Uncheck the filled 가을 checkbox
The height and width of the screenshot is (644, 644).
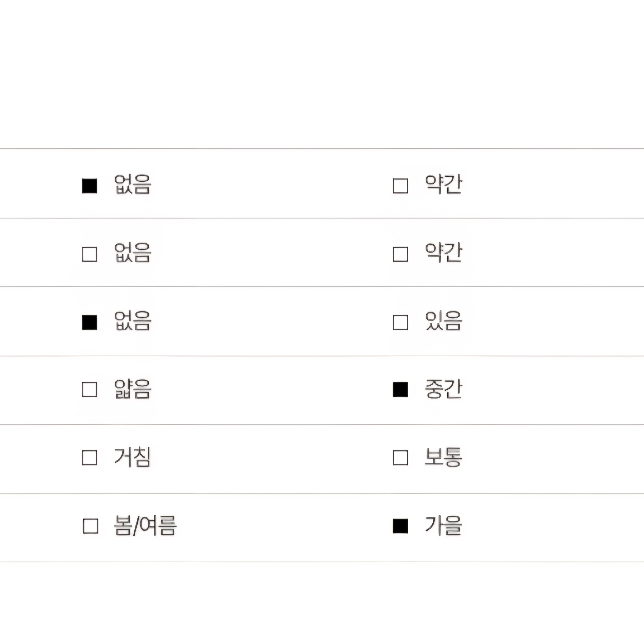(x=400, y=526)
